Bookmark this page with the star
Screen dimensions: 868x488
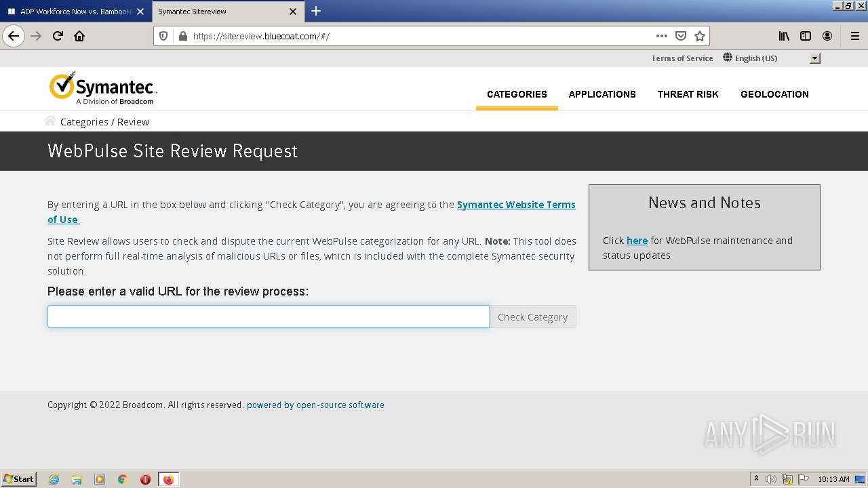(x=700, y=36)
